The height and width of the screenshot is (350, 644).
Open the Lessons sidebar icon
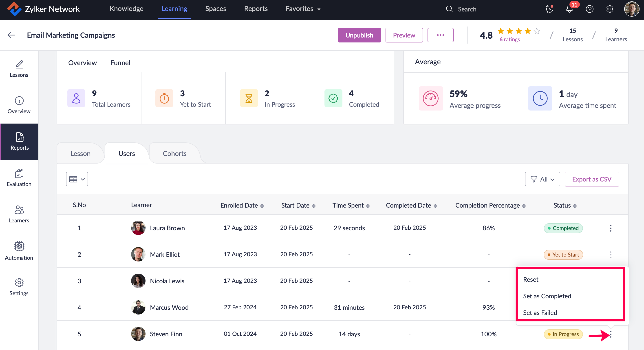click(19, 69)
